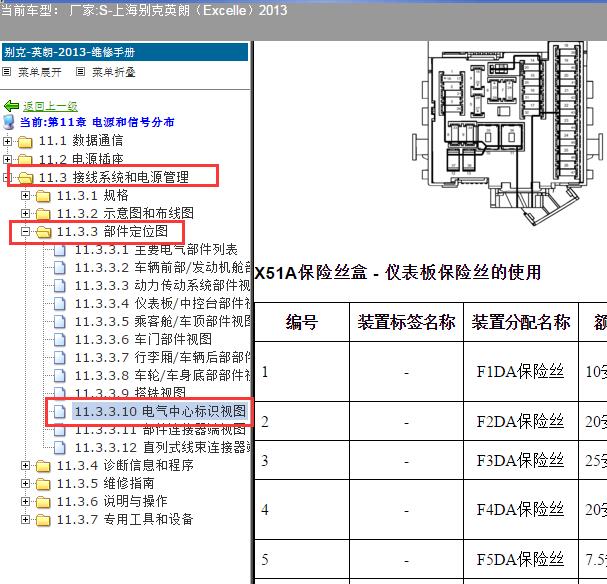The image size is (607, 584).
Task: Open 11.3.3.6 车门部件视图
Action: click(143, 339)
